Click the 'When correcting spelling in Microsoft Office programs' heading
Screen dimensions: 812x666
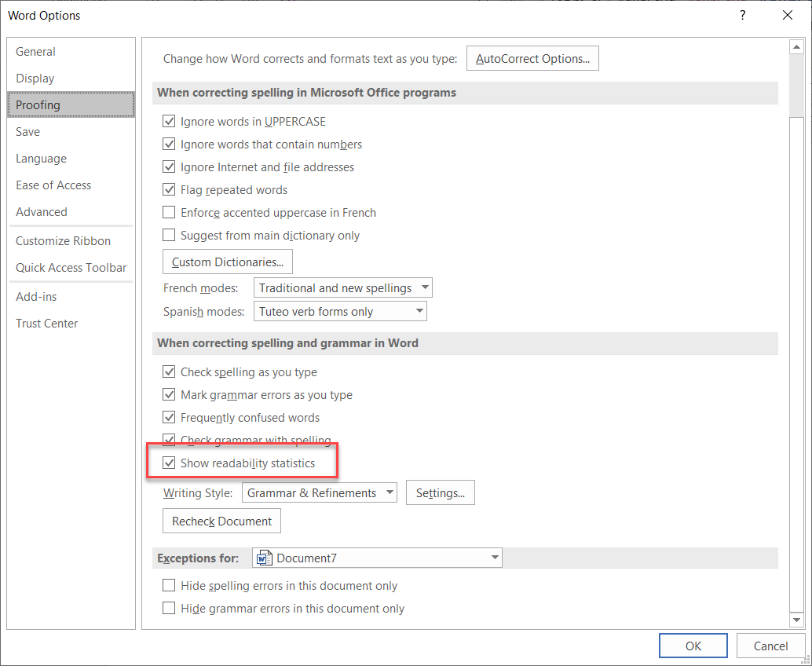(306, 93)
